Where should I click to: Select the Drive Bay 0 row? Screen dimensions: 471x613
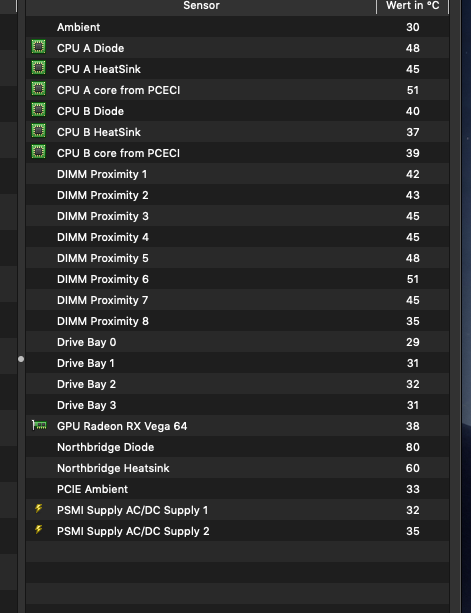(238, 342)
